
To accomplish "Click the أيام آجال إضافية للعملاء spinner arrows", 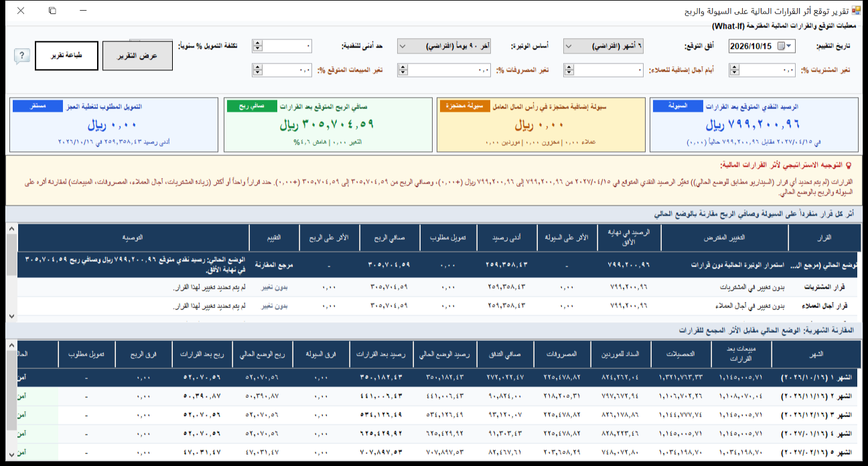I will 569,70.
